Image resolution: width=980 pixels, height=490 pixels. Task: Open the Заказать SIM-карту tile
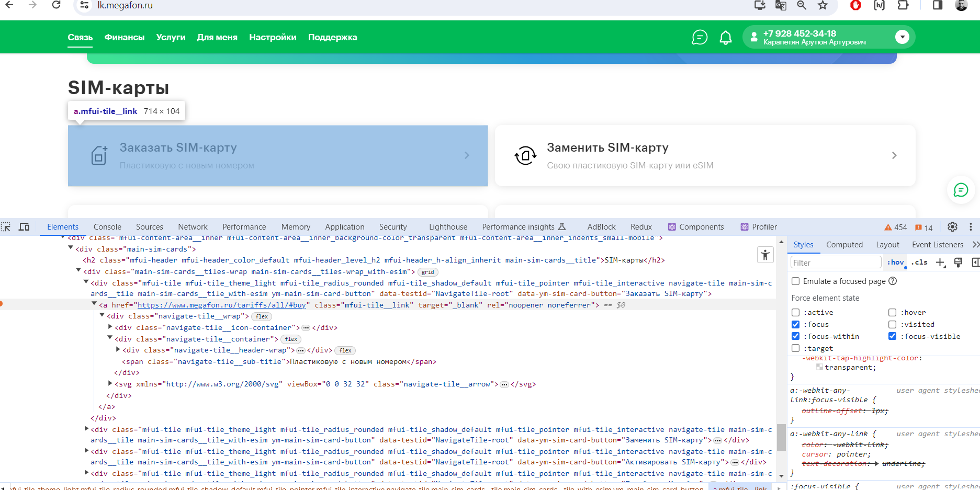pyautogui.click(x=278, y=155)
